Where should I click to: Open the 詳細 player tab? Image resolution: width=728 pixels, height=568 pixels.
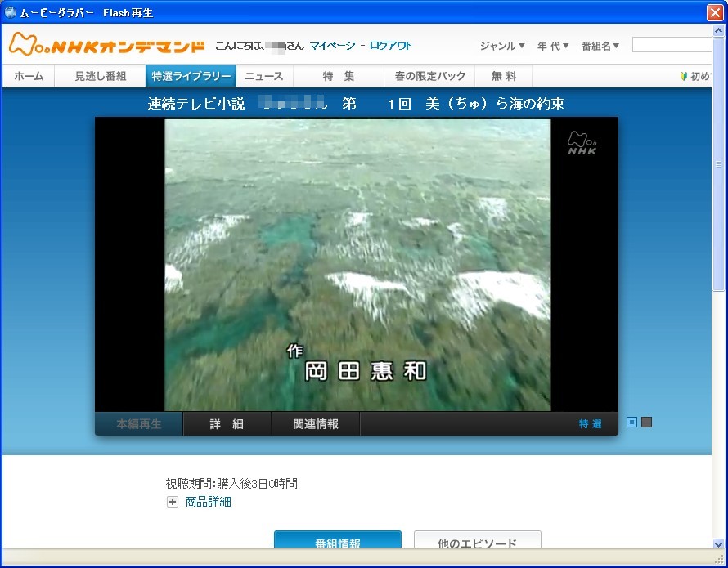coord(227,423)
